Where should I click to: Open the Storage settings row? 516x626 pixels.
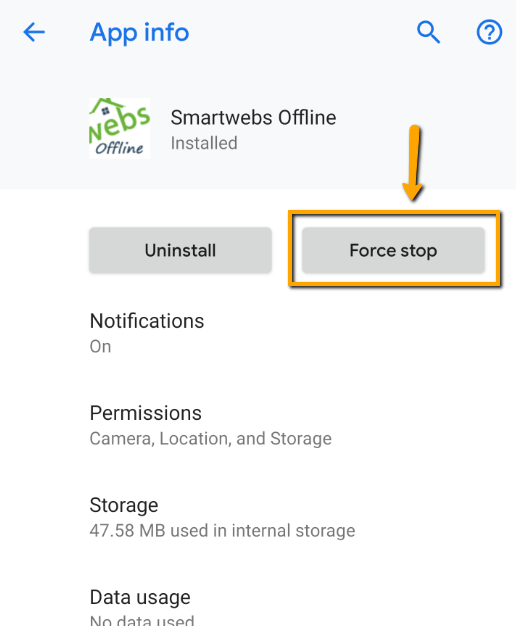tap(258, 518)
